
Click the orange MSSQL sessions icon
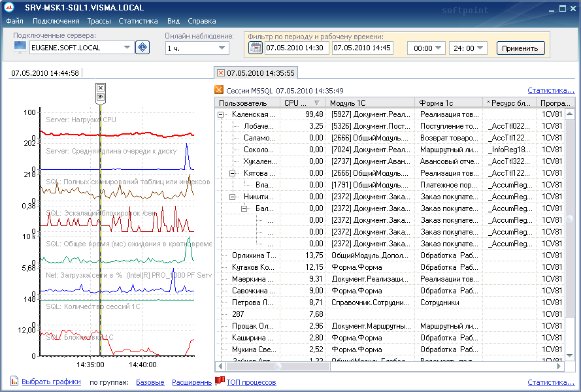tap(220, 91)
